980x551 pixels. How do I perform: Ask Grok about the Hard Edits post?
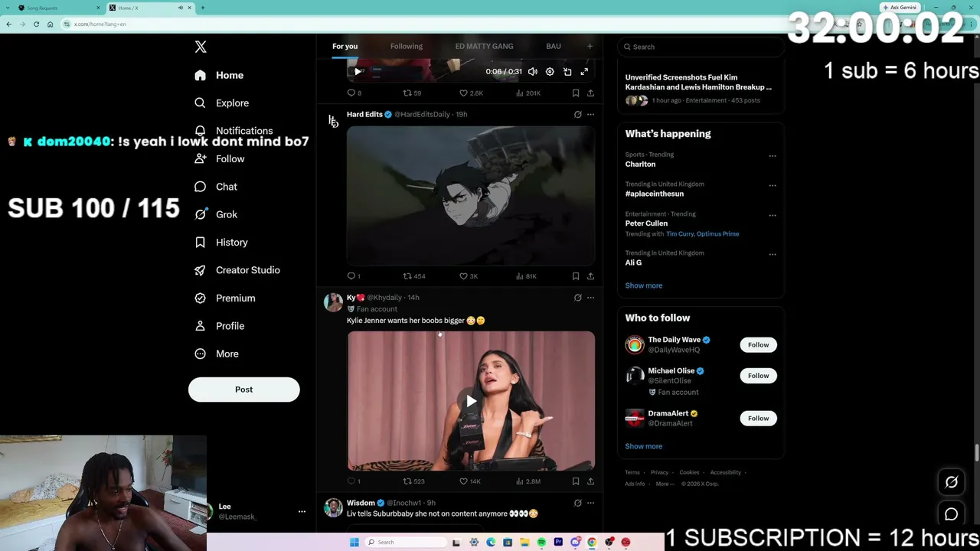578,114
